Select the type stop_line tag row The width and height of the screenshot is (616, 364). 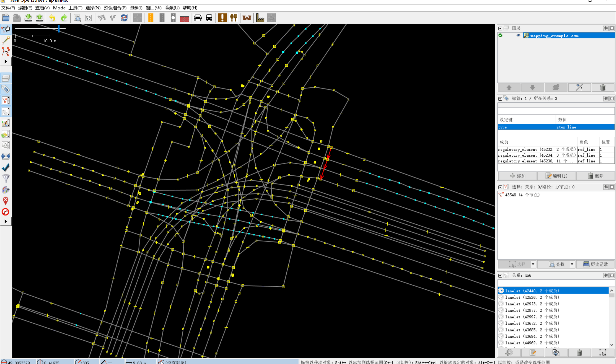[x=527, y=127]
